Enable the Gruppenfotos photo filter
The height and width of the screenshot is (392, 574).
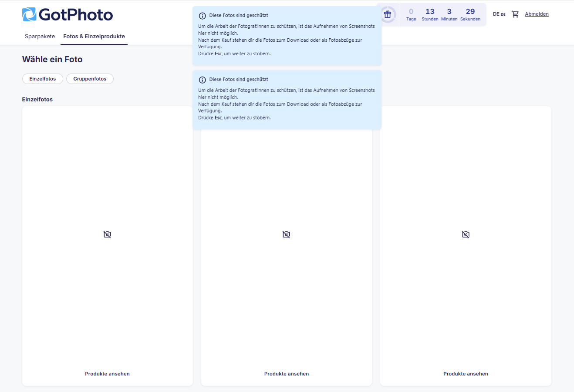[x=90, y=79]
